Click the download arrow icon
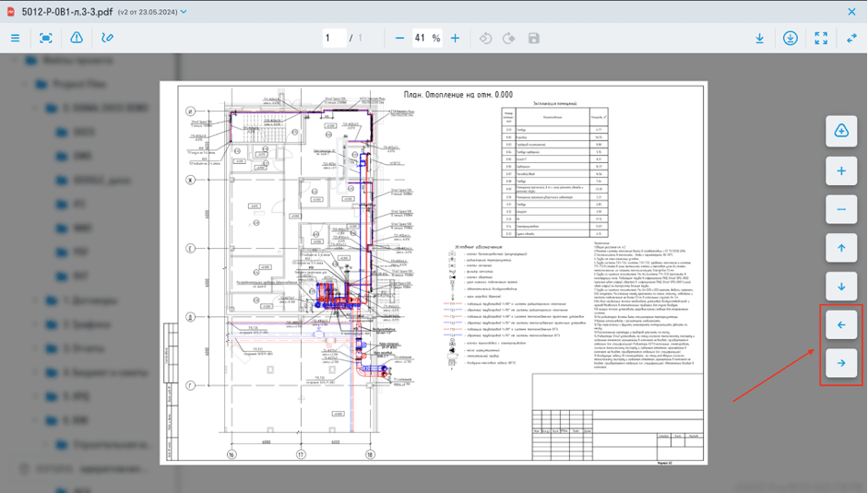The image size is (868, 493). pos(759,38)
